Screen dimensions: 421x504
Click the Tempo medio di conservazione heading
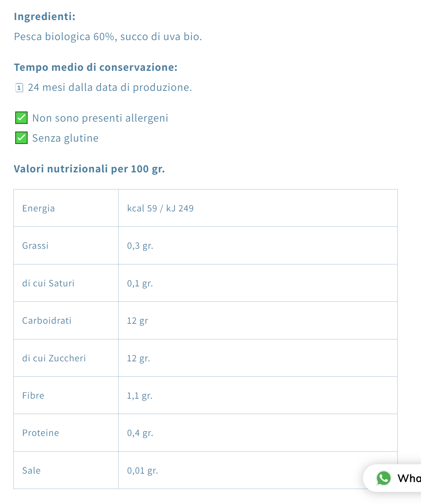click(x=96, y=67)
